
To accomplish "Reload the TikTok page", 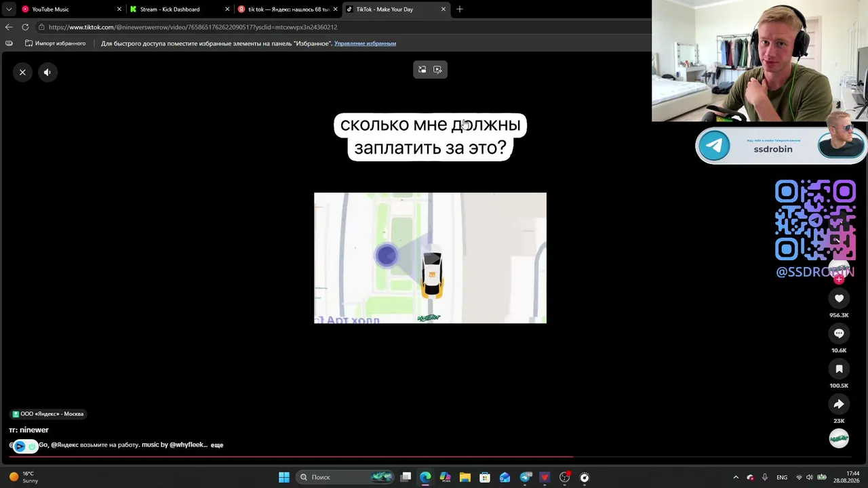I will pyautogui.click(x=25, y=27).
